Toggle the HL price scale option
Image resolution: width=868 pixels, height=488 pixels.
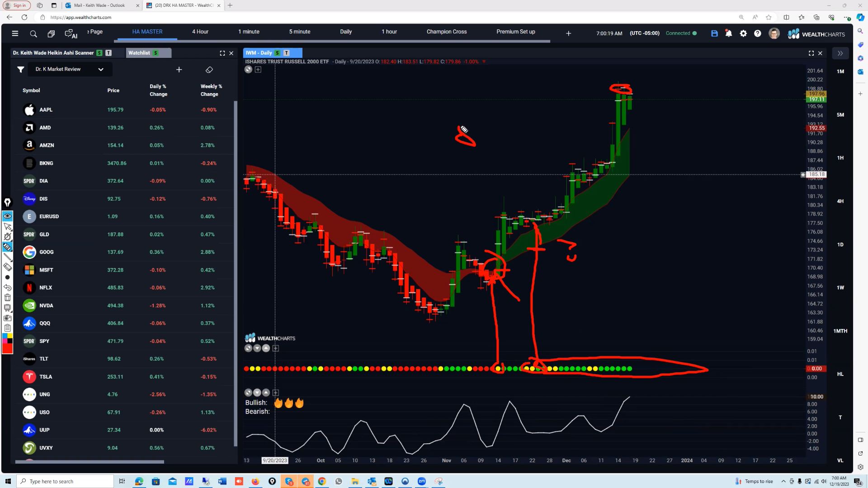[x=840, y=374]
